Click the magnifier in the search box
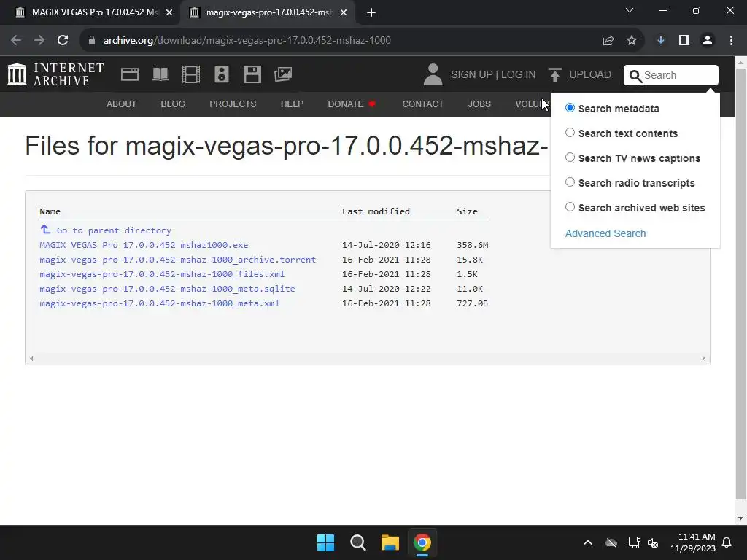Viewport: 747px width, 560px height. click(635, 76)
